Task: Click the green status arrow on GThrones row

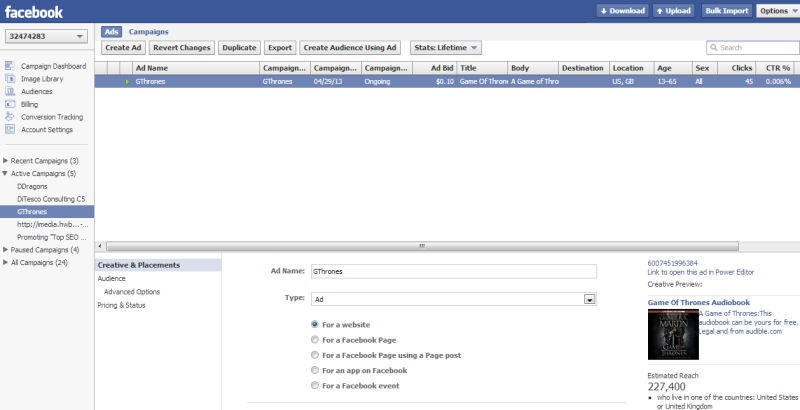Action: click(127, 82)
